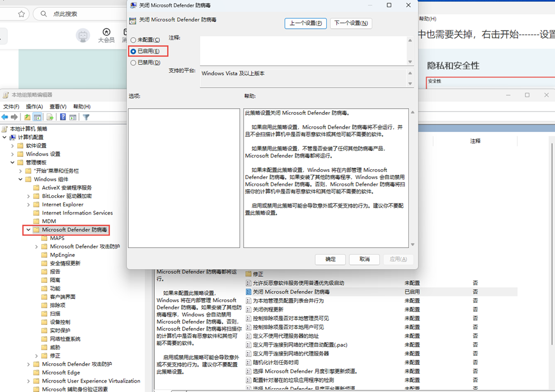Viewport: 555px width, 392px height.
Task: Click the icon of the 关闭 Microsoft Defender 防病毒 policy row
Action: point(249,292)
